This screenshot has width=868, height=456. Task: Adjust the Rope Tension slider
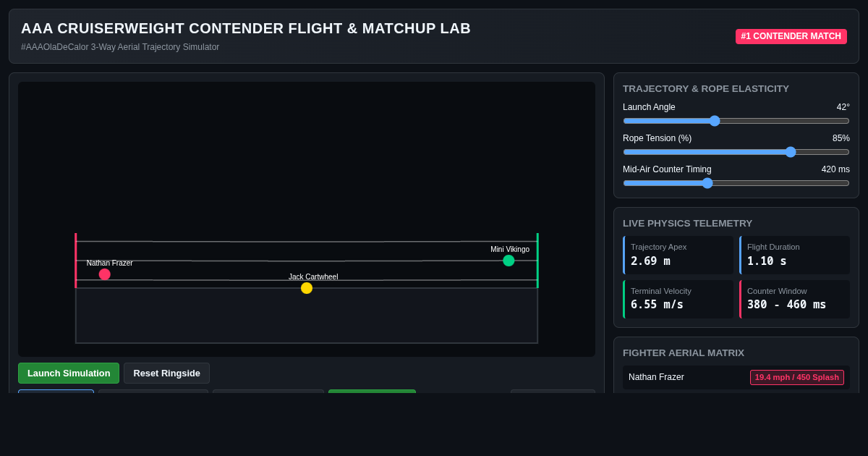(736, 152)
